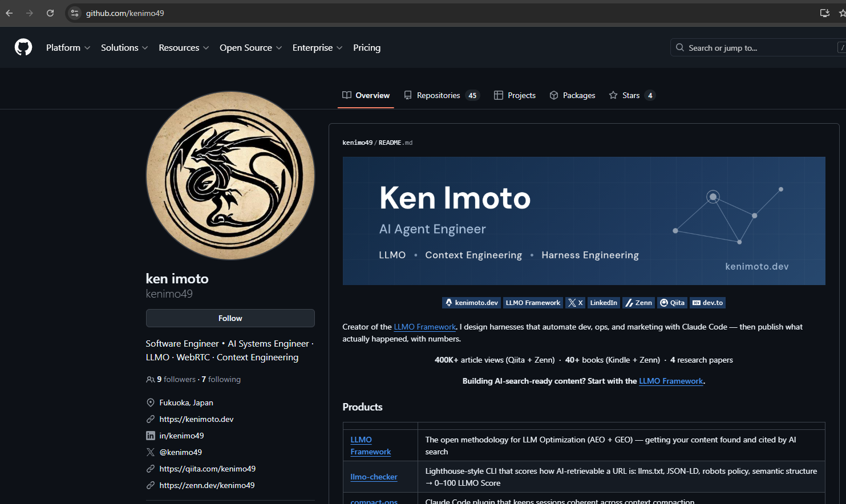Screen dimensions: 846x504
Task: Open the kenimoto.dev badge
Action: (471, 303)
